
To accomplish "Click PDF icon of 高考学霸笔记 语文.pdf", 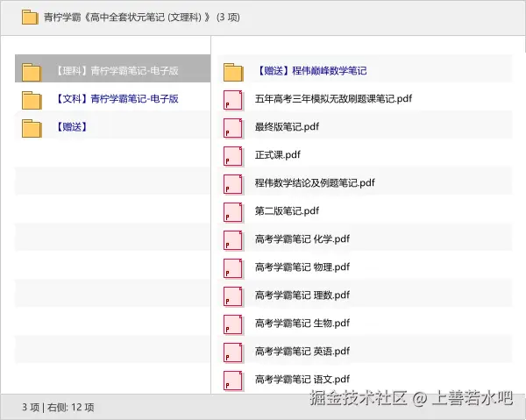I will pos(233,381).
